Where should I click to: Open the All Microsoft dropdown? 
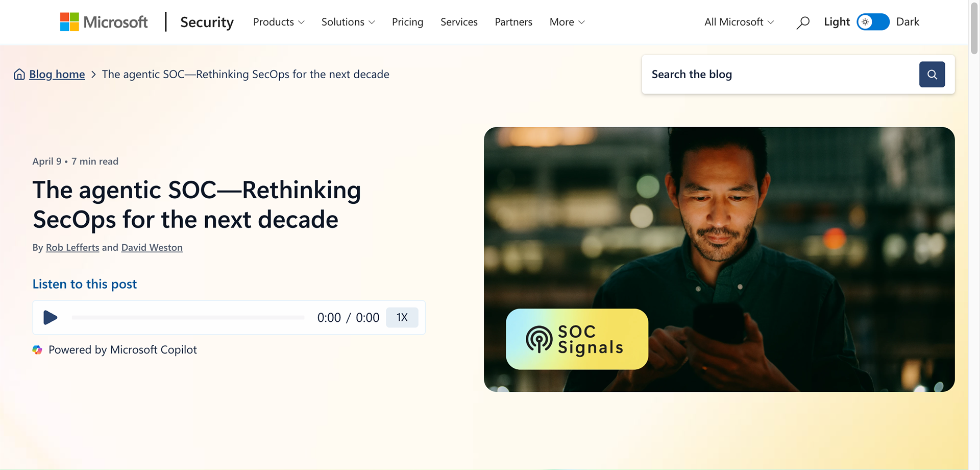(x=739, y=22)
